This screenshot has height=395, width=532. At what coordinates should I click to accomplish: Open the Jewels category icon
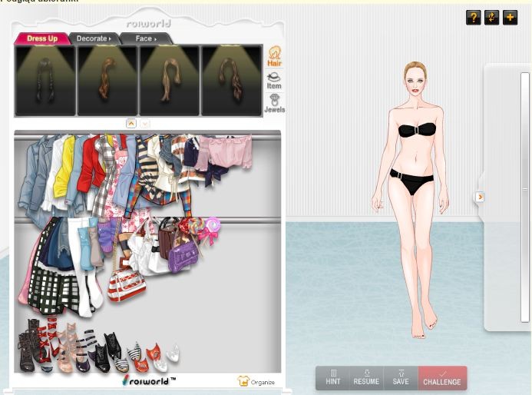pyautogui.click(x=274, y=104)
